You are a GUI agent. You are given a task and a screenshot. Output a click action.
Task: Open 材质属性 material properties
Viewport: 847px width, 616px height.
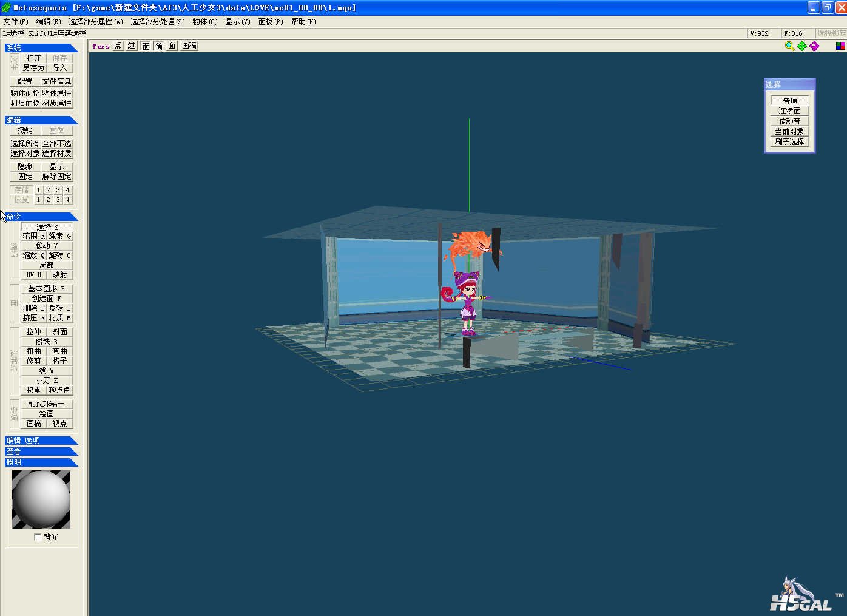pos(56,103)
